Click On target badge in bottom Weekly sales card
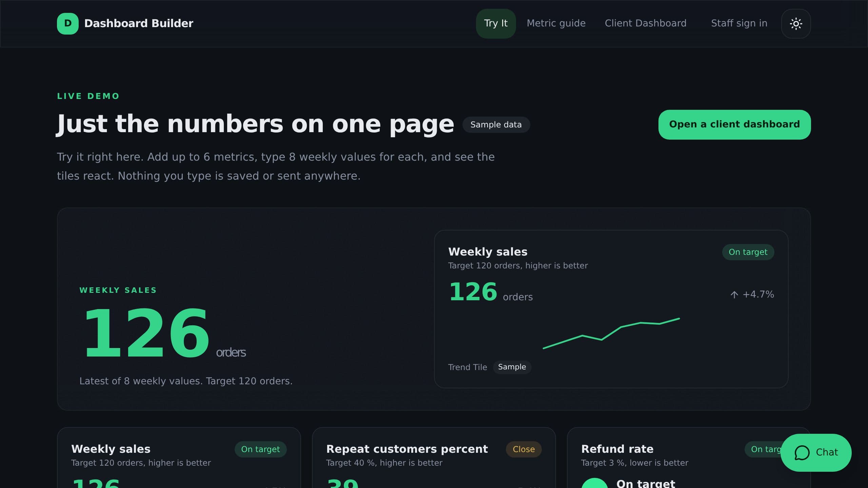868x488 pixels. pyautogui.click(x=260, y=449)
